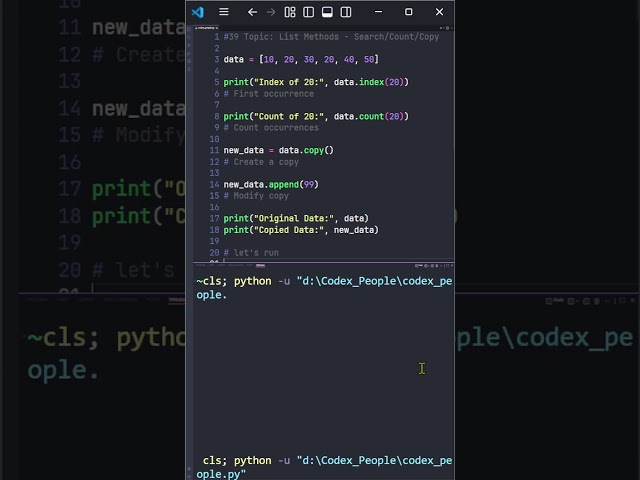This screenshot has height=480, width=640.
Task: Click line 'data = [10, 20, 30, 20, 40, 50]'
Action: coord(301,60)
